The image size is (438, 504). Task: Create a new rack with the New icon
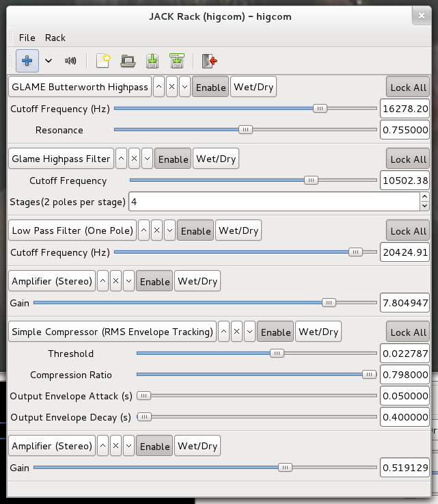[103, 61]
